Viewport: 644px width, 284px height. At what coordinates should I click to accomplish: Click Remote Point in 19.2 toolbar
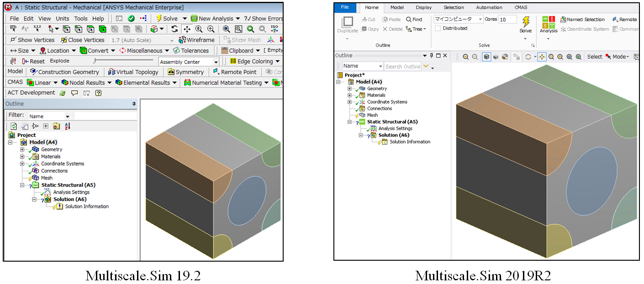(234, 72)
